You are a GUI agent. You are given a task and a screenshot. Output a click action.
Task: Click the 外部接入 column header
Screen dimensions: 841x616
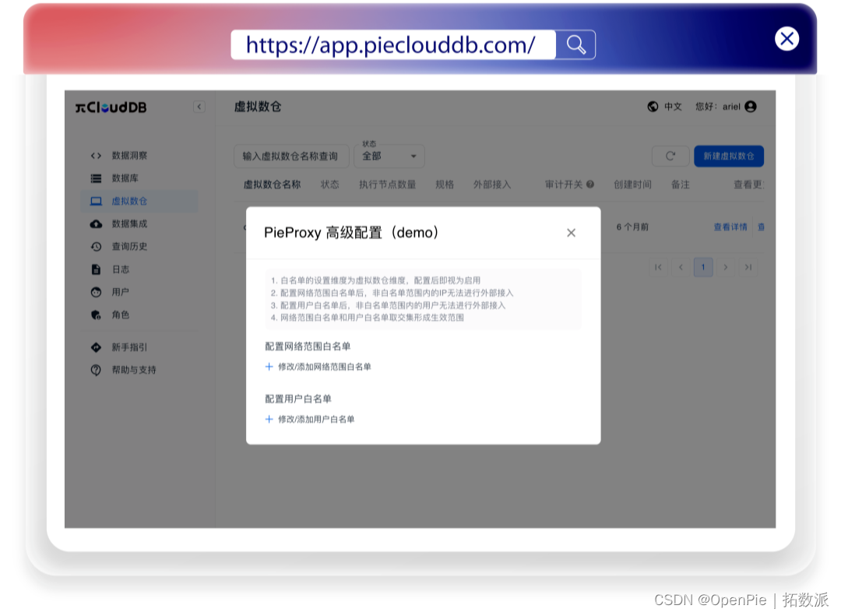point(492,185)
